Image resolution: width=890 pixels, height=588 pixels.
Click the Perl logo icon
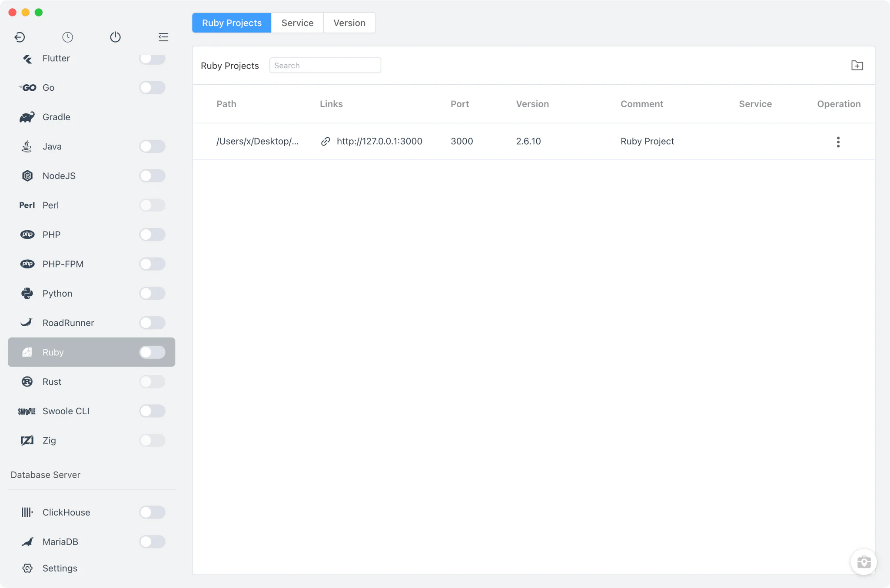click(27, 205)
